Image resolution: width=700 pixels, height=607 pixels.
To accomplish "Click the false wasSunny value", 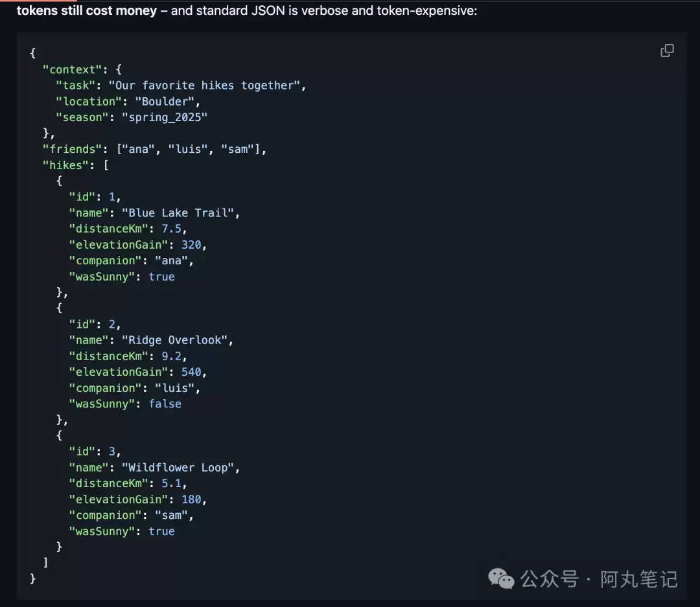I will (x=165, y=404).
